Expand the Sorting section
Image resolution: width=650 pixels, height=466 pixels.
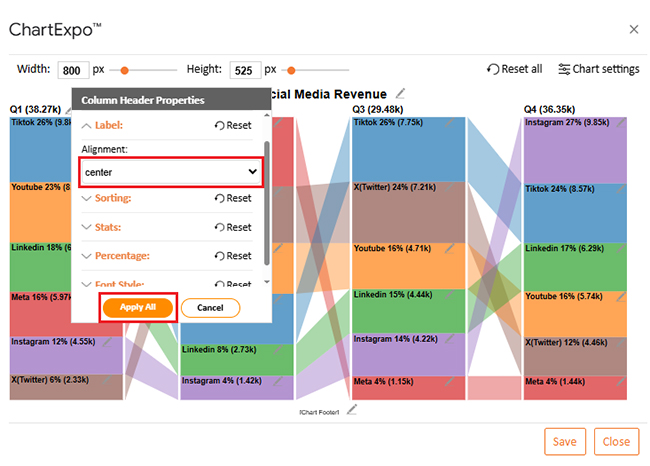pyautogui.click(x=112, y=199)
